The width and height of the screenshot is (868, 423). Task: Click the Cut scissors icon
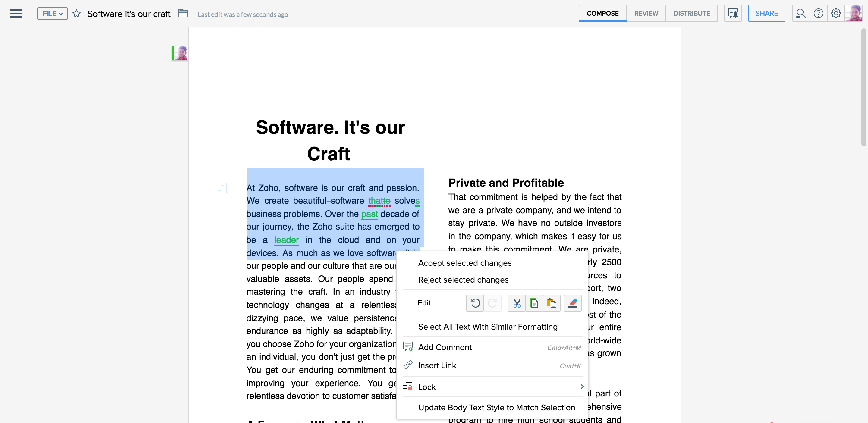pos(517,303)
